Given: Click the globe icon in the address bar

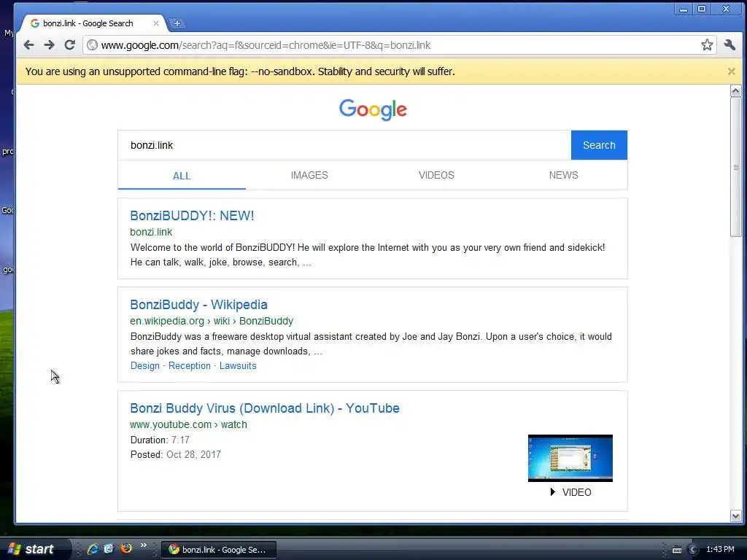Looking at the screenshot, I should (x=93, y=45).
